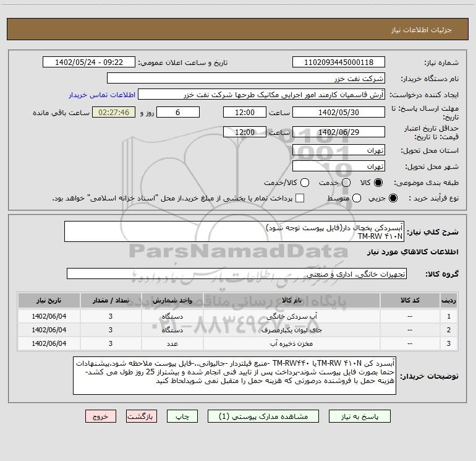Click the نام دستگاه خریدار field
Screen dimensions: 476x461
[246, 78]
